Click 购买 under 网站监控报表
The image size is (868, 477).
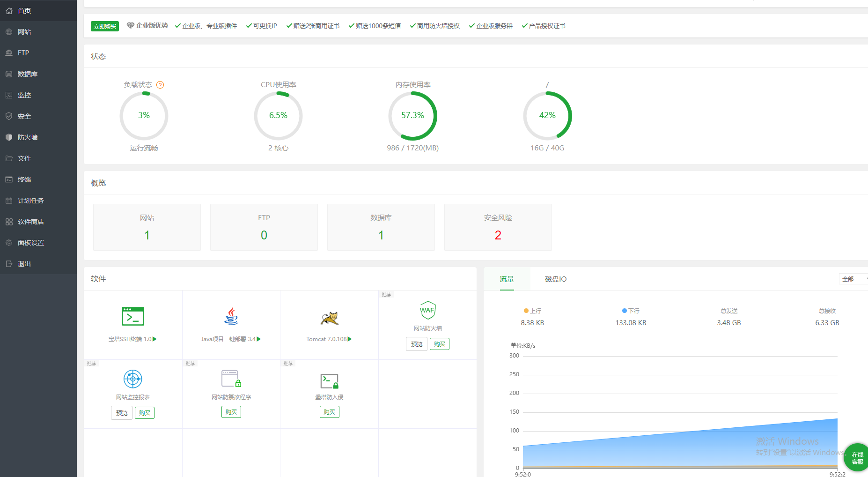145,413
